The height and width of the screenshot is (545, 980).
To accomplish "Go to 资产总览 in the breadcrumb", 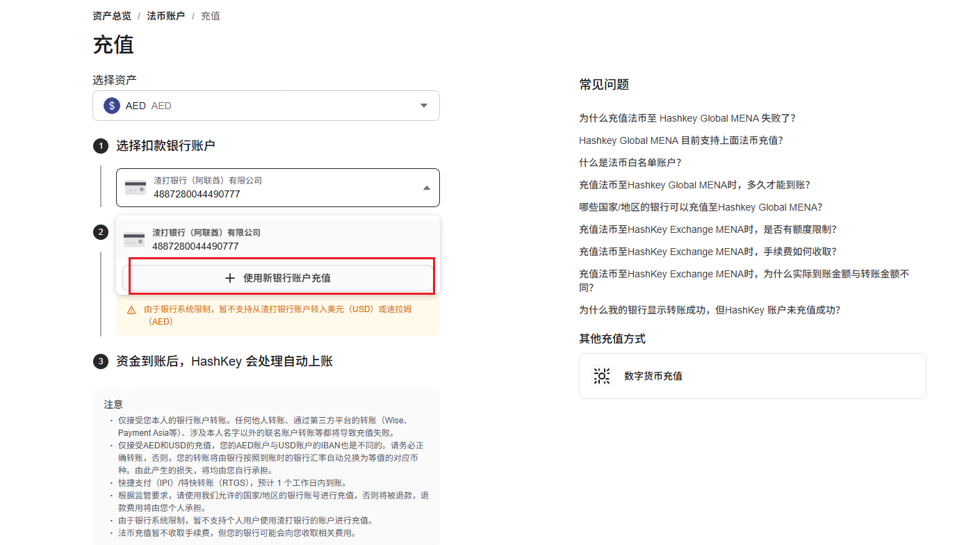I will 112,16.
